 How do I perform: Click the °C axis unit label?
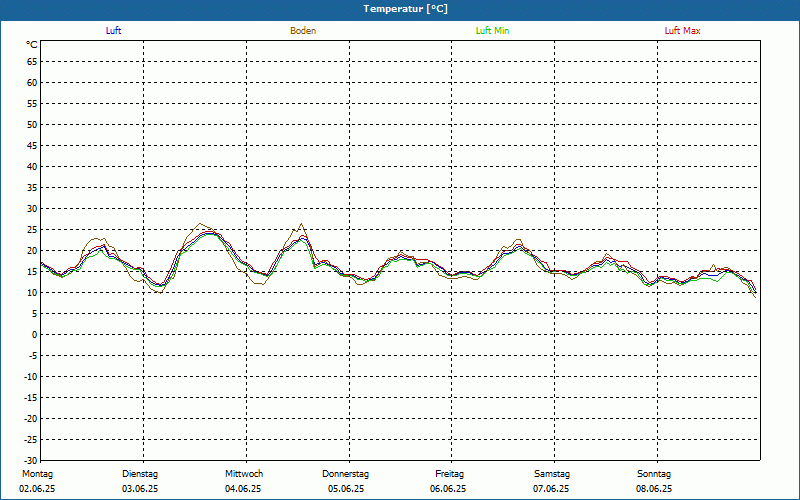32,45
